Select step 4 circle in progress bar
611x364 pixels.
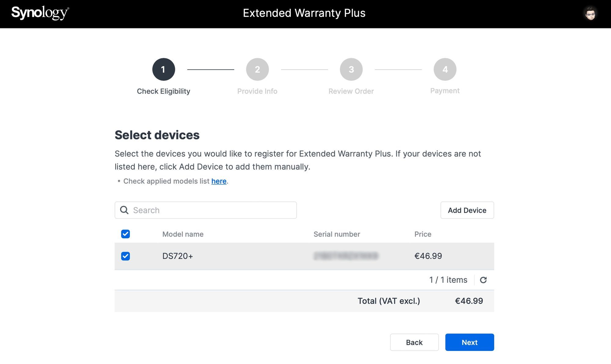(445, 69)
